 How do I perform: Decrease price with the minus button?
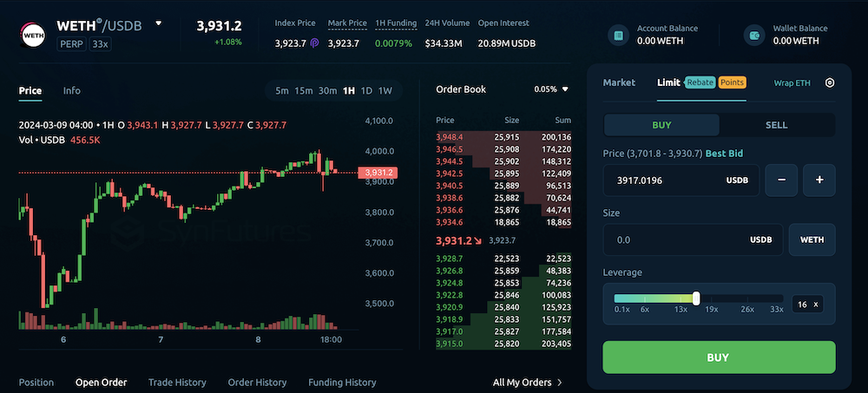(781, 180)
